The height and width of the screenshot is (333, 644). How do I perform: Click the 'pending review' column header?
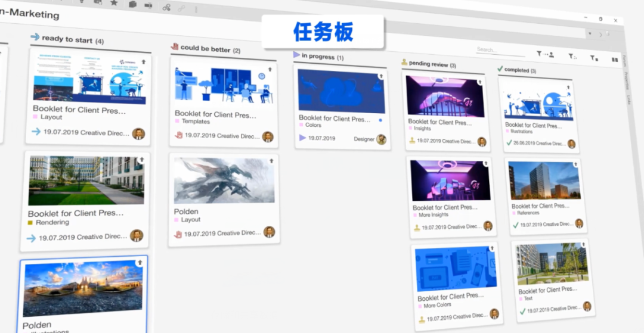(x=429, y=64)
